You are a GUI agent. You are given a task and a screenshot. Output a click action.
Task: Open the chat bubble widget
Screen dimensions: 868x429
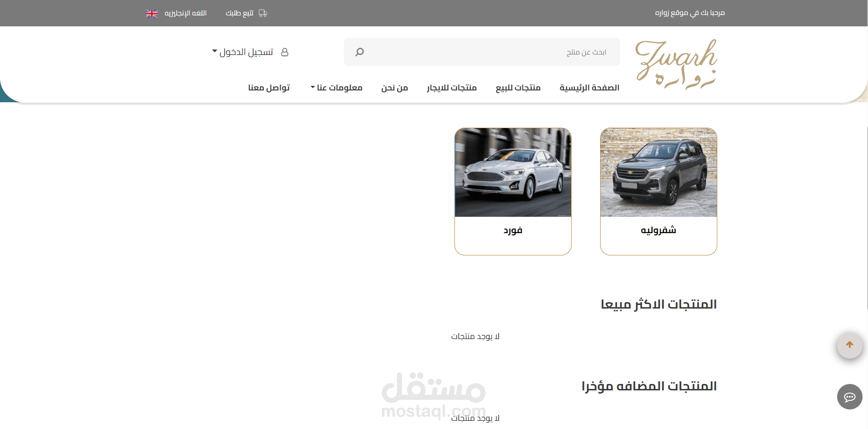[x=849, y=397]
